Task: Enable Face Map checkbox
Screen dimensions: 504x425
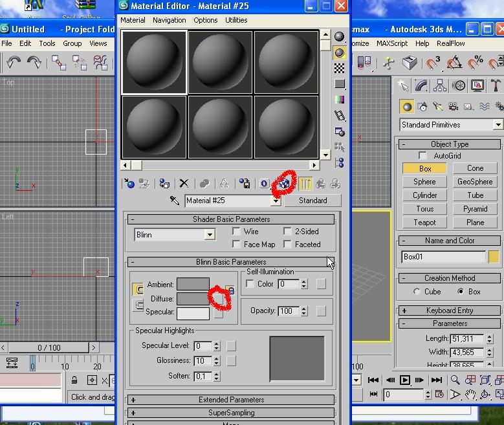Action: point(236,245)
